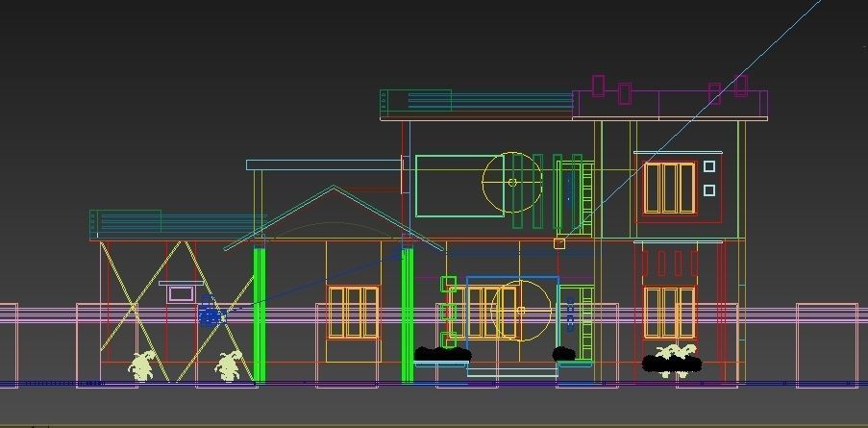
Task: Select the small orange camera target square
Action: tap(559, 243)
